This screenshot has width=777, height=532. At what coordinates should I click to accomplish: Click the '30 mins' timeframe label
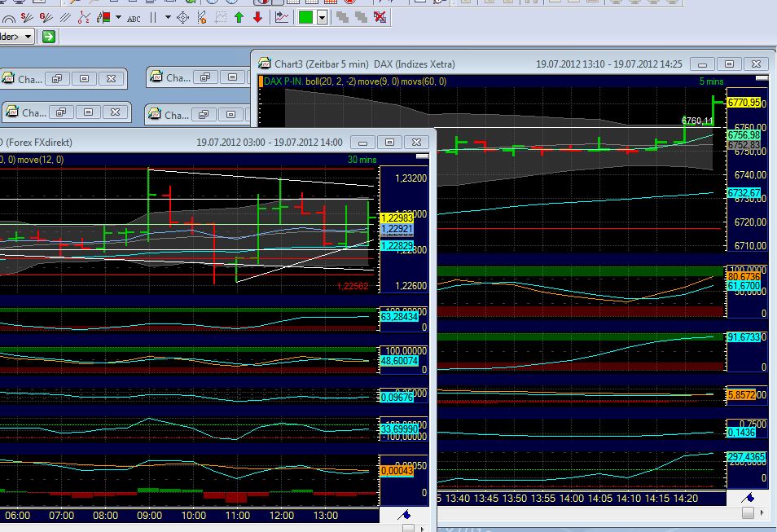click(362, 160)
